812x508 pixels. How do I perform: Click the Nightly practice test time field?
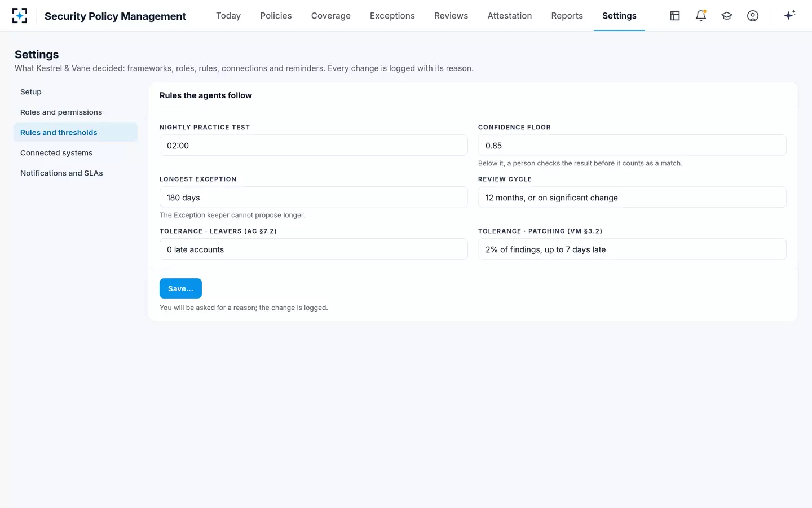click(314, 146)
